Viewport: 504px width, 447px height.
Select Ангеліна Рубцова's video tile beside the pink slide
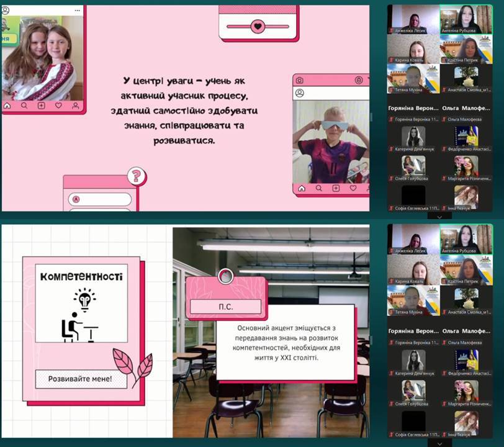point(466,19)
